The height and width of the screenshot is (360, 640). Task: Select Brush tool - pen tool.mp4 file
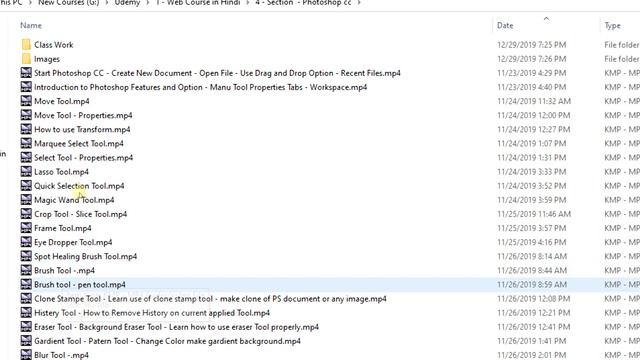pyautogui.click(x=80, y=284)
